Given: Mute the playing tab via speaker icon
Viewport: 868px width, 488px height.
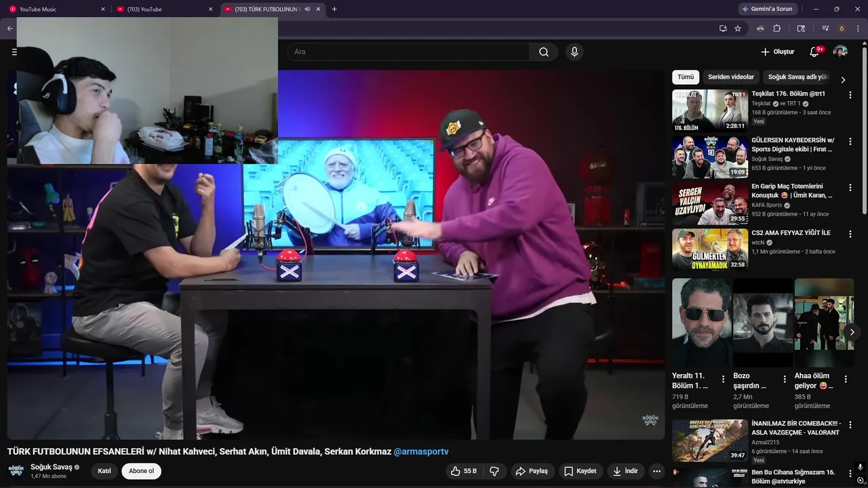Looking at the screenshot, I should [307, 9].
